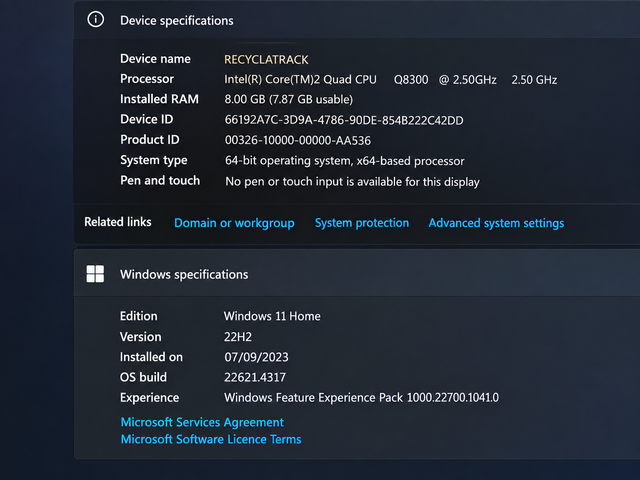Select the Windows Feature Experience Pack value

[x=361, y=398]
